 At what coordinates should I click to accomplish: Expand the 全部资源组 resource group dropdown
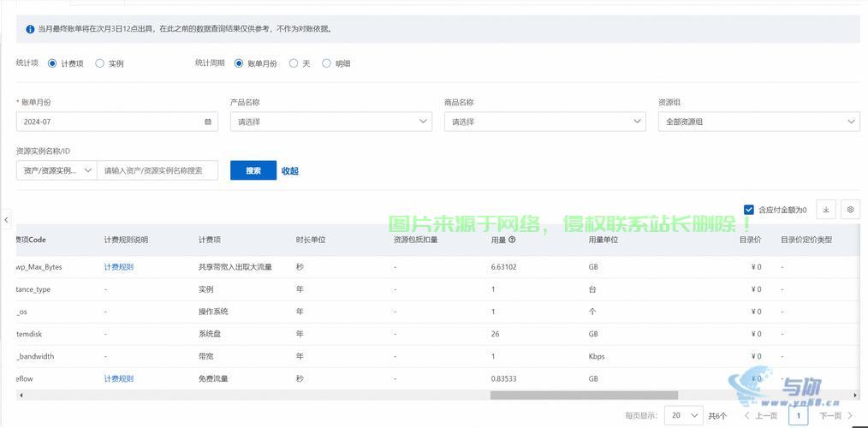(758, 122)
